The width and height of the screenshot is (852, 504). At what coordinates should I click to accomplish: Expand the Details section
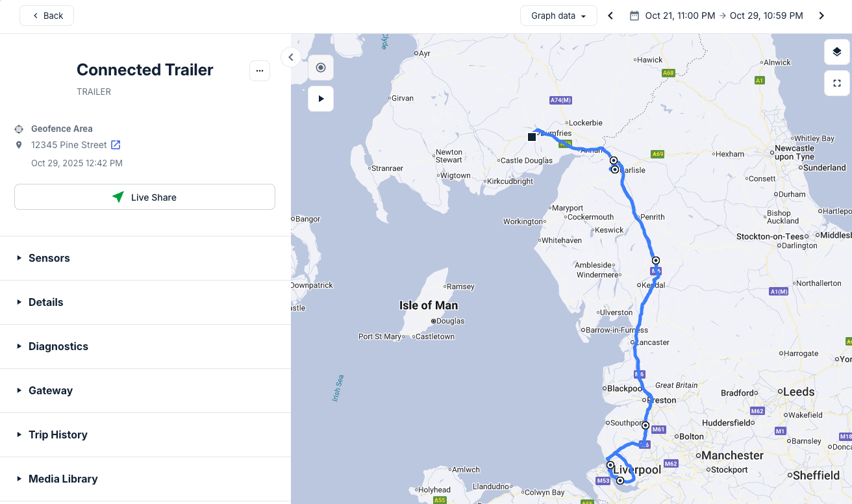(46, 302)
